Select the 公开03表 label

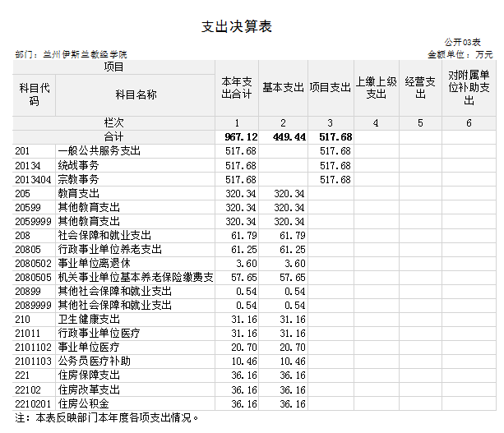coord(463,42)
